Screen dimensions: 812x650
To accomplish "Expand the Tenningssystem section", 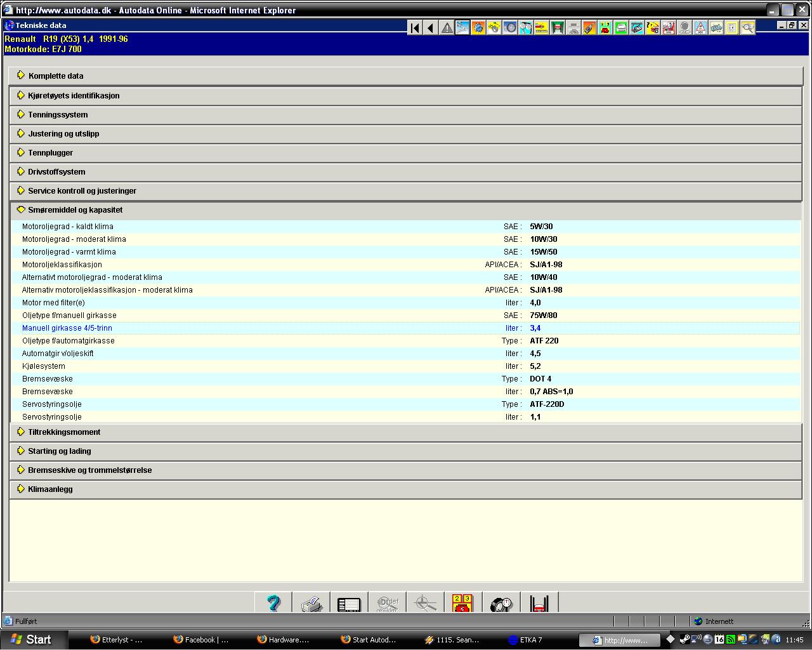I will coord(406,114).
